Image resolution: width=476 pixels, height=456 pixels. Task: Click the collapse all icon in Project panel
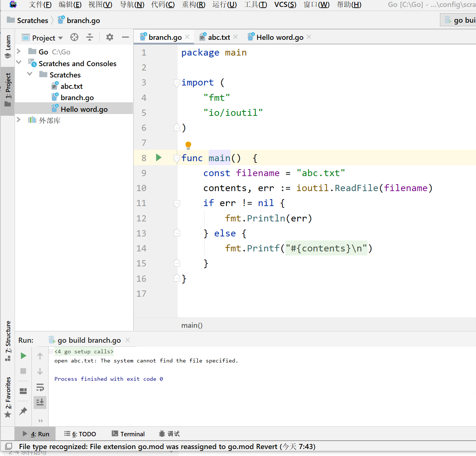tap(90, 37)
